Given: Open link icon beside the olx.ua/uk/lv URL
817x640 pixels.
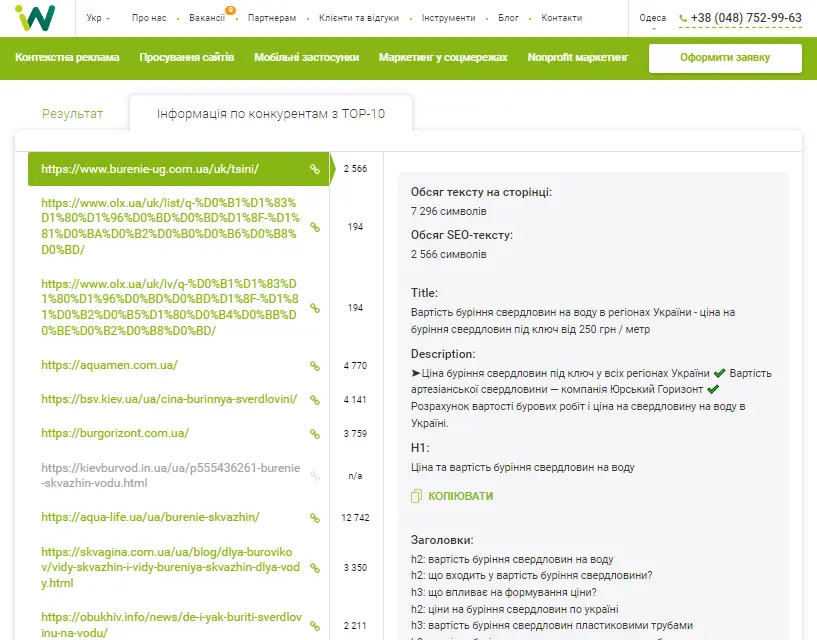Looking at the screenshot, I should click(x=315, y=308).
